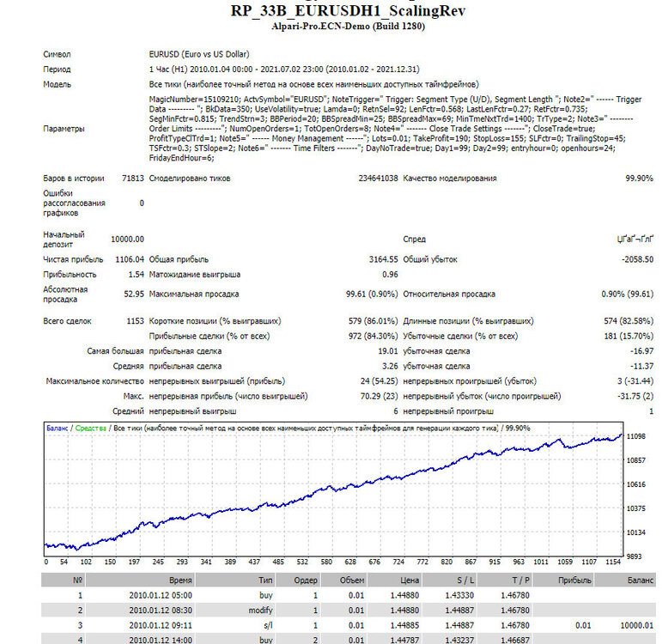This screenshot has width=662, height=644.
Task: Click the expected payoff value 0.96
Action: (390, 275)
